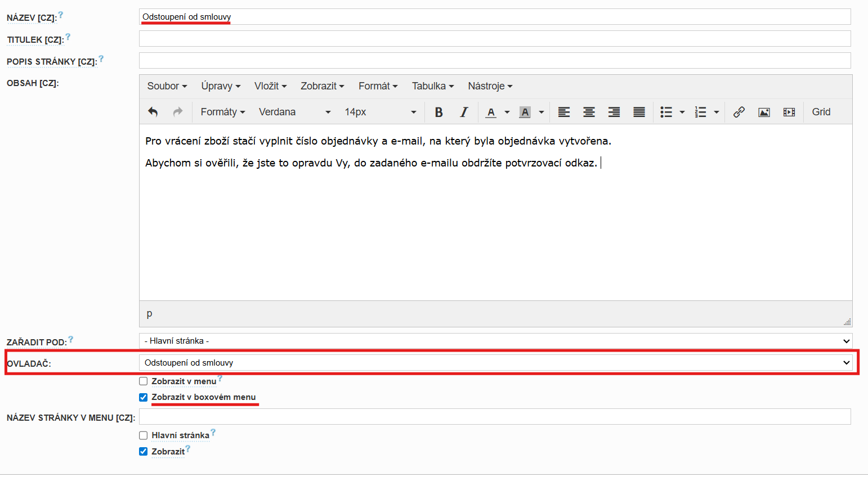
Task: Expand bullet list style options arrow
Action: tap(682, 112)
